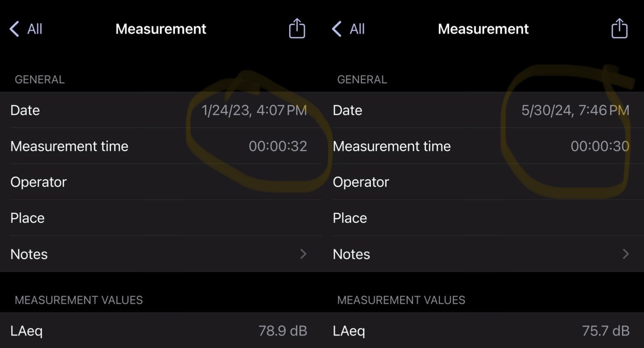
Task: Open Notes chevron in left screen
Action: point(303,254)
